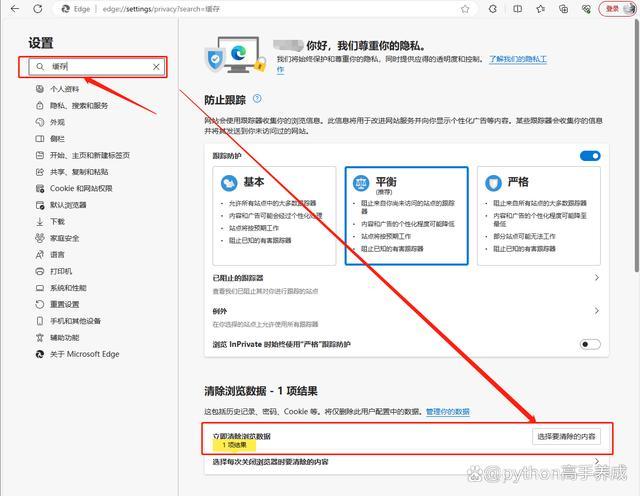
Task: Clear the settings search box with X
Action: point(156,67)
